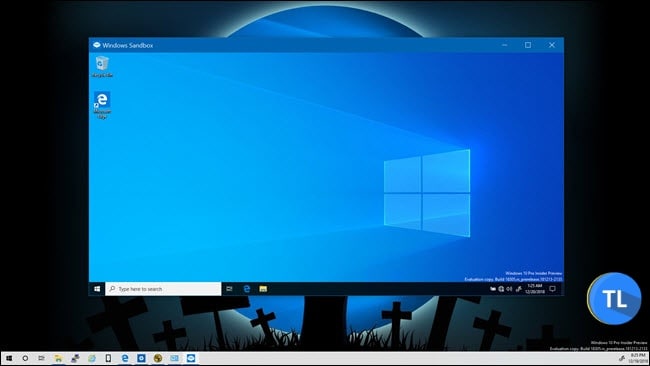
Task: Open the Sandbox volume control
Action: (x=509, y=289)
